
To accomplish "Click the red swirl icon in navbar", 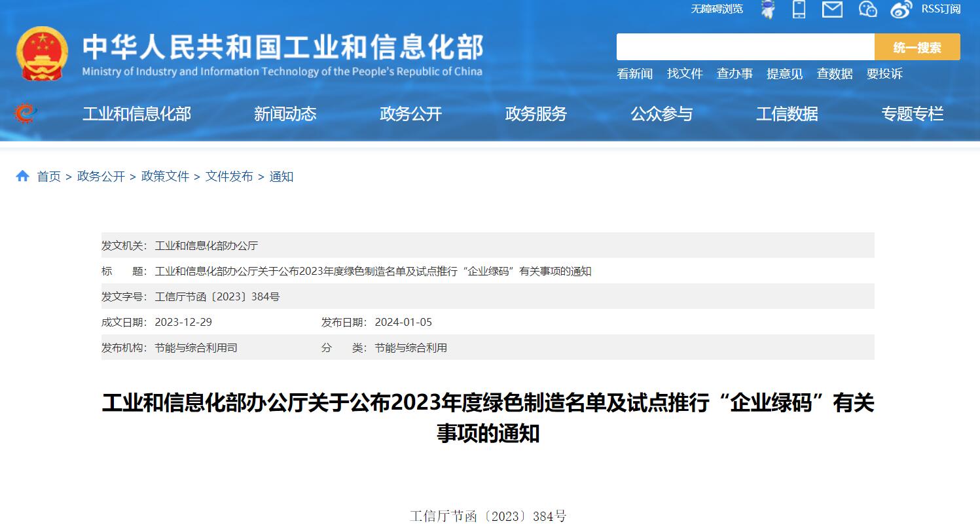I will [x=26, y=114].
